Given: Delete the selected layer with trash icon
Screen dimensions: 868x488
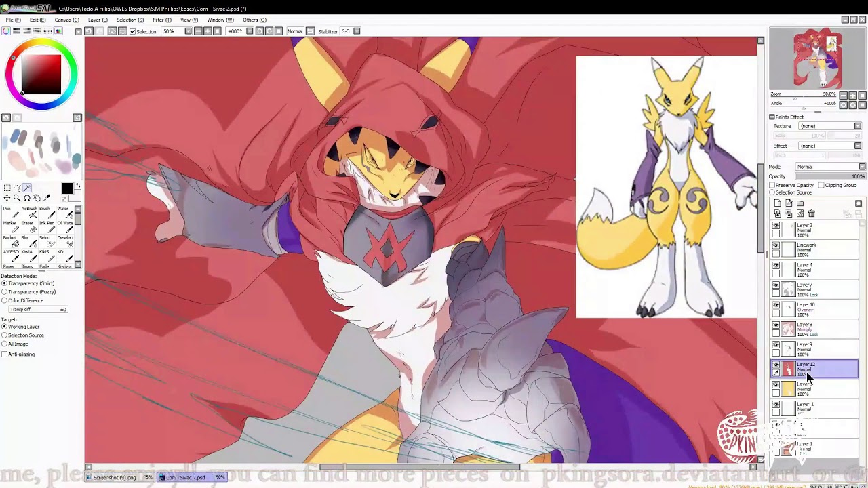Looking at the screenshot, I should coord(812,213).
